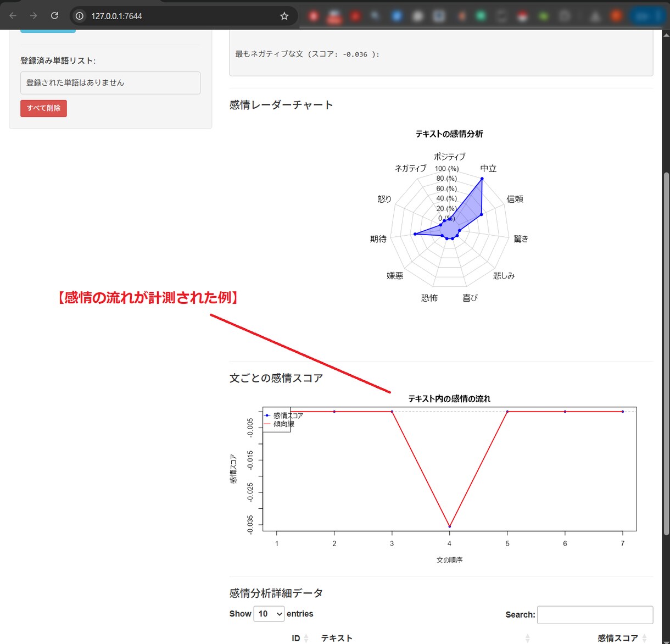Sort table by the ID column
This screenshot has height=644, width=670.
pos(300,638)
